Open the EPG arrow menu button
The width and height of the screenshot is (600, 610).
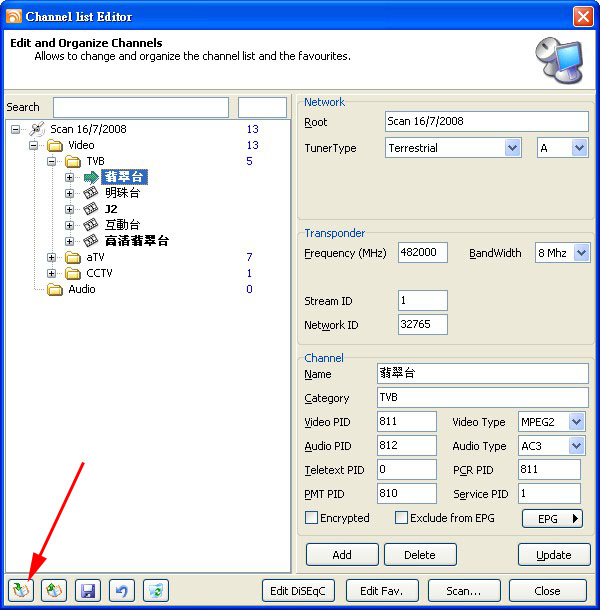[x=552, y=518]
